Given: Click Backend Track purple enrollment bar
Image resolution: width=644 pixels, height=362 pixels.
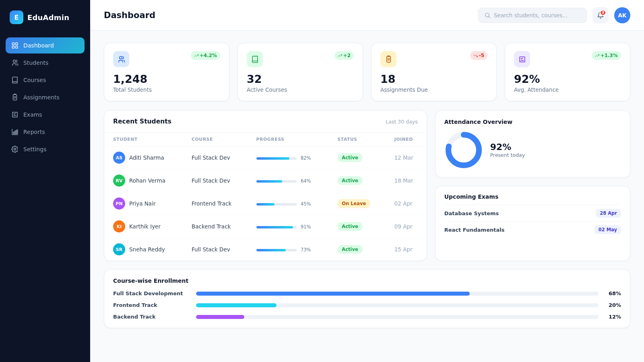Looking at the screenshot, I should (220, 317).
